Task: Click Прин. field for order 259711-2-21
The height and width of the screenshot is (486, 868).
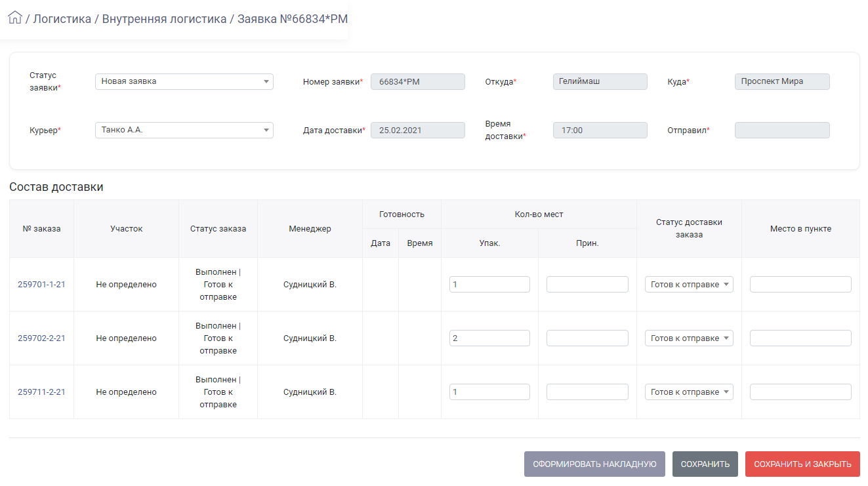Action: (x=587, y=392)
